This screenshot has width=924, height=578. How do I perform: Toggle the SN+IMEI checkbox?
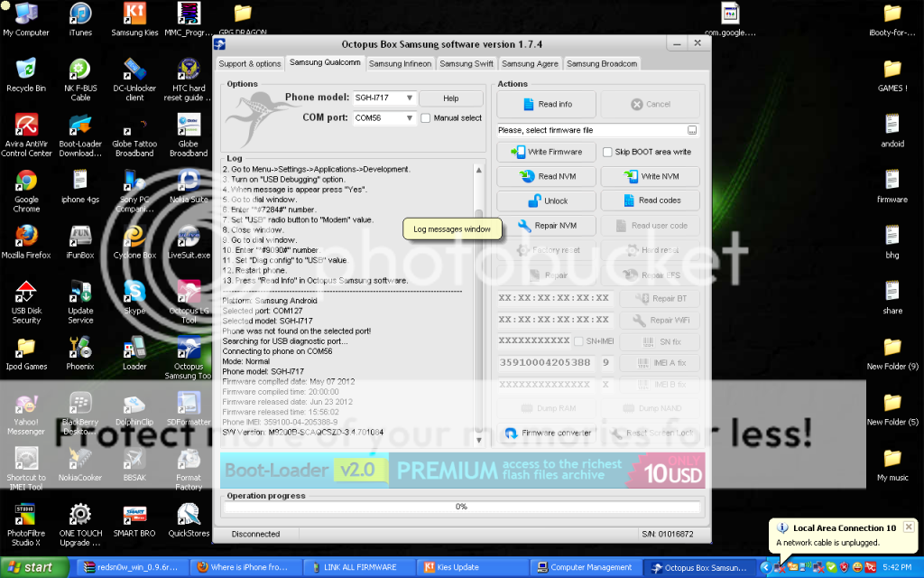pyautogui.click(x=578, y=341)
